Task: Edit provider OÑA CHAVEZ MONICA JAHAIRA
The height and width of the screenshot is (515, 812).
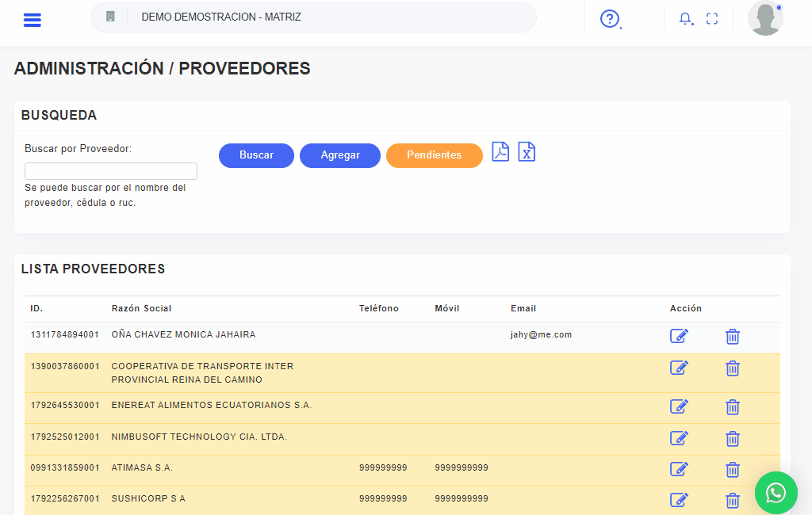Action: point(679,337)
